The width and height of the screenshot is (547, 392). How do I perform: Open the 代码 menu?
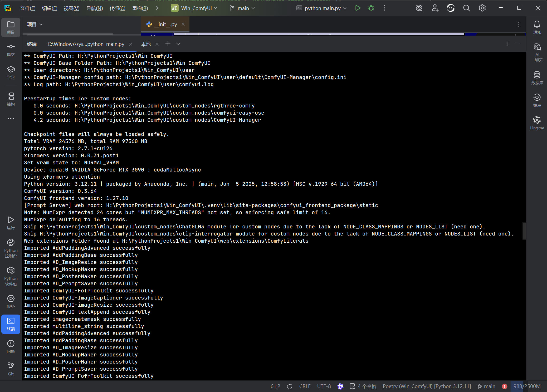click(117, 8)
